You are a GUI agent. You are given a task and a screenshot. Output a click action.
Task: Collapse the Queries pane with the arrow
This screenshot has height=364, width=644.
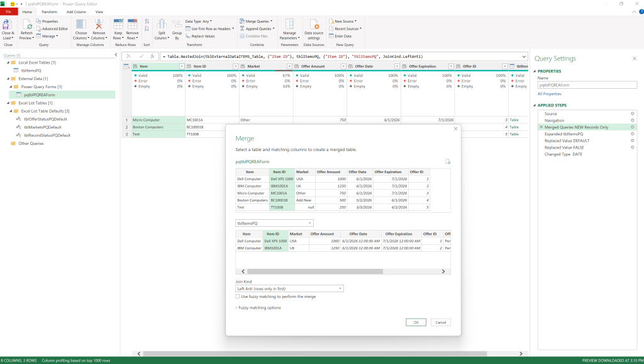pyautogui.click(x=116, y=55)
